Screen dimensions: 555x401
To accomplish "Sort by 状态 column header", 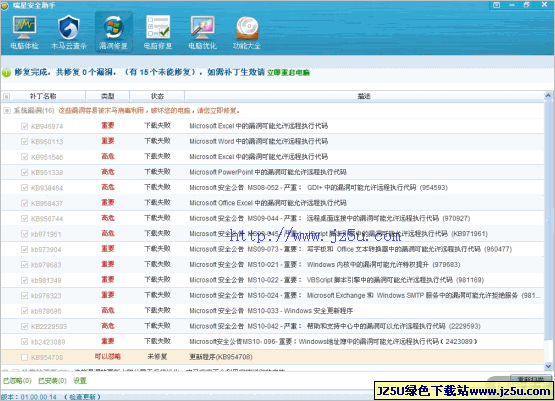I will click(x=157, y=96).
